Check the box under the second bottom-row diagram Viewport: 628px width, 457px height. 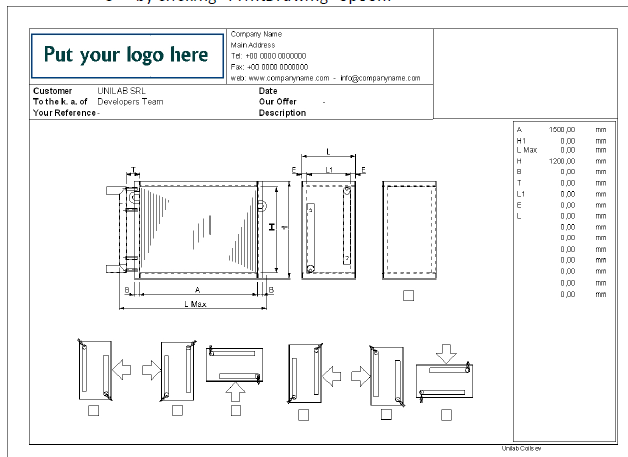pos(177,410)
